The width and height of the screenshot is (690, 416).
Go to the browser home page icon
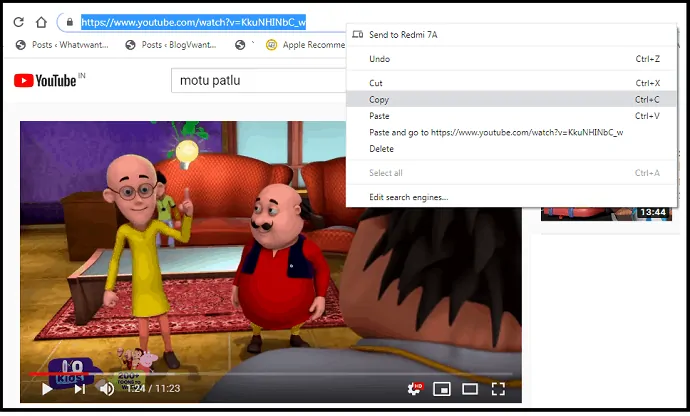click(41, 22)
